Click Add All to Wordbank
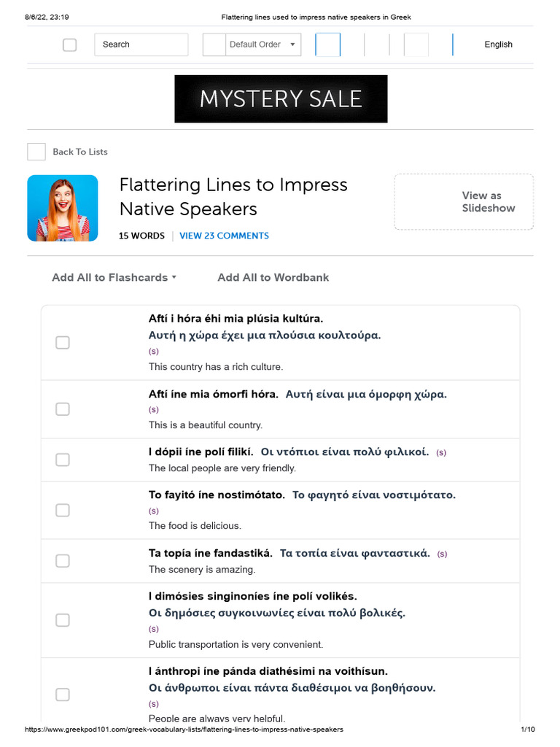This screenshot has width=560, height=747. [x=273, y=277]
